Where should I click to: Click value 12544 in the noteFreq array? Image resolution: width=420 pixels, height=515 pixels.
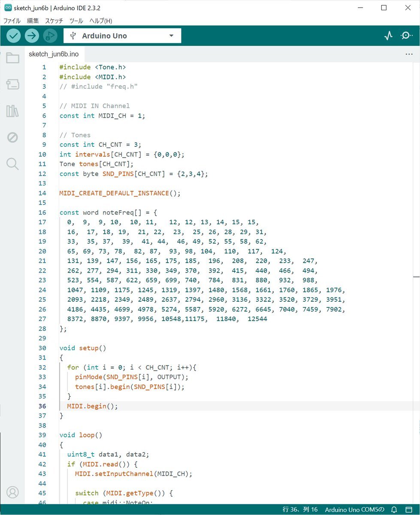tap(257, 319)
